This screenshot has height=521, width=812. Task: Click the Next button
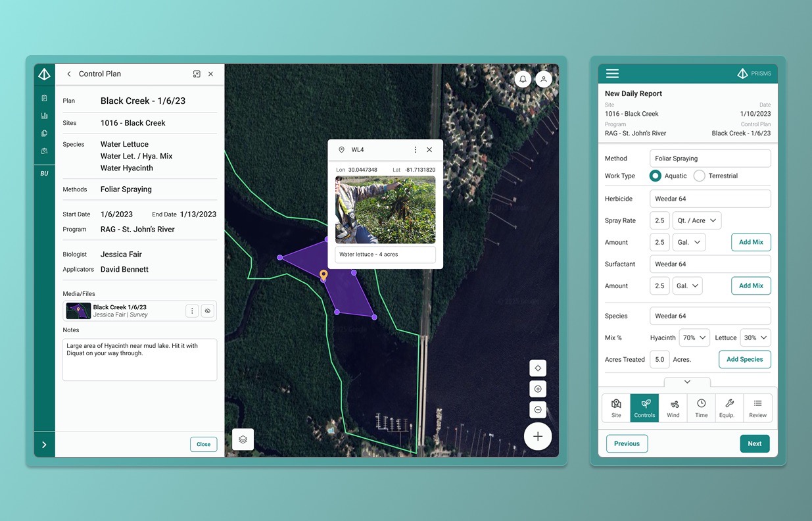pyautogui.click(x=755, y=443)
